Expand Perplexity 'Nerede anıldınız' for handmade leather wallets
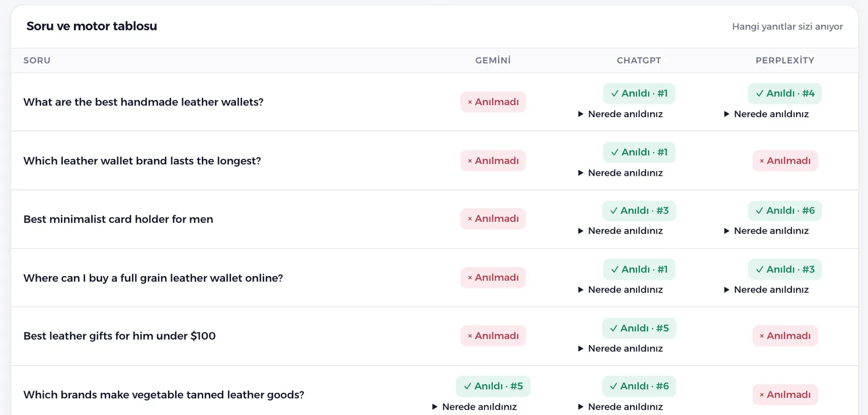This screenshot has height=415, width=868. (767, 114)
